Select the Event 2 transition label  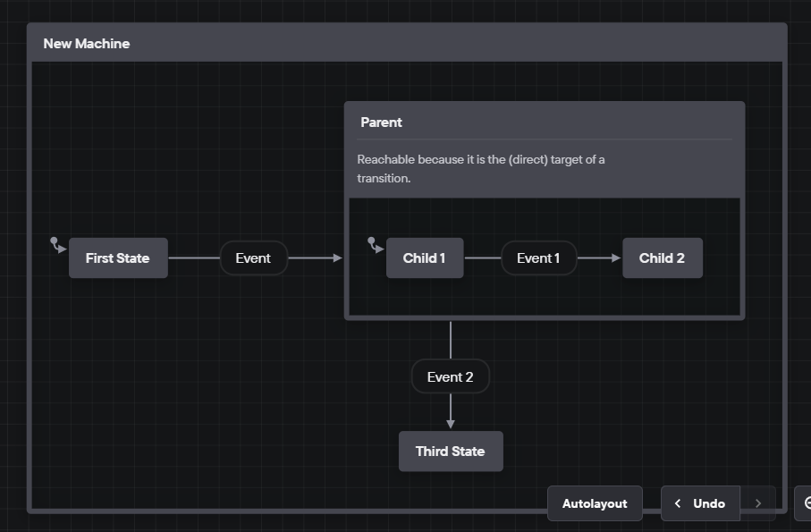[451, 376]
